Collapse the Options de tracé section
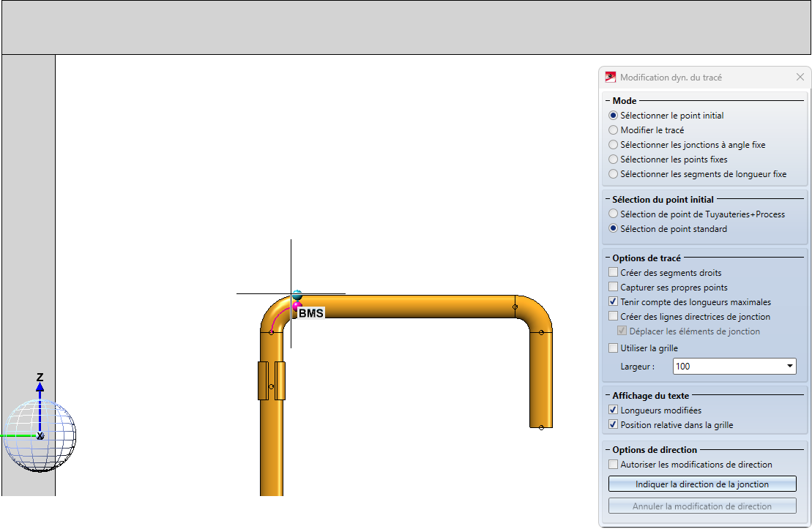This screenshot has width=812, height=529. point(608,258)
